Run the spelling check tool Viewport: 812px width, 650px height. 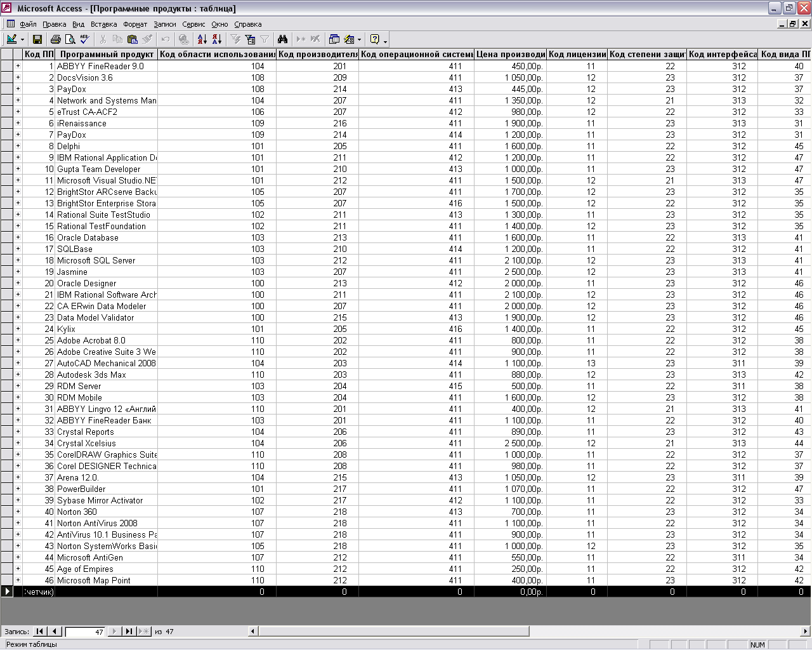click(84, 39)
